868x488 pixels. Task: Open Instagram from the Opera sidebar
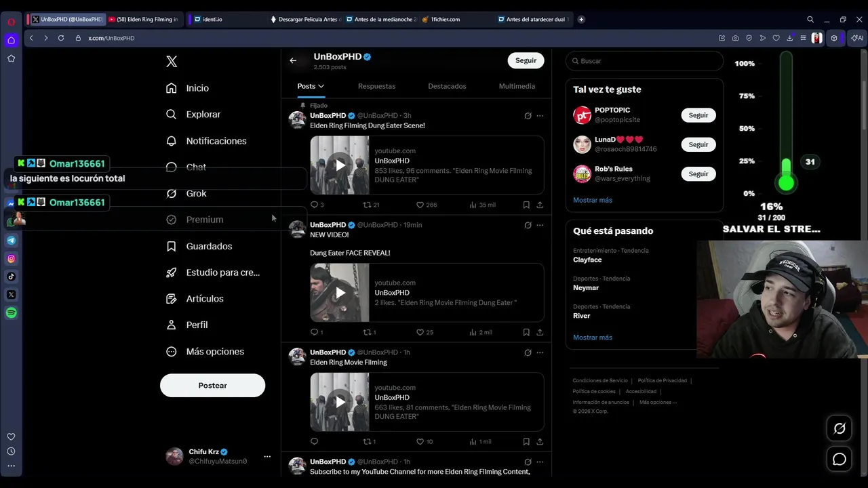coord(12,258)
